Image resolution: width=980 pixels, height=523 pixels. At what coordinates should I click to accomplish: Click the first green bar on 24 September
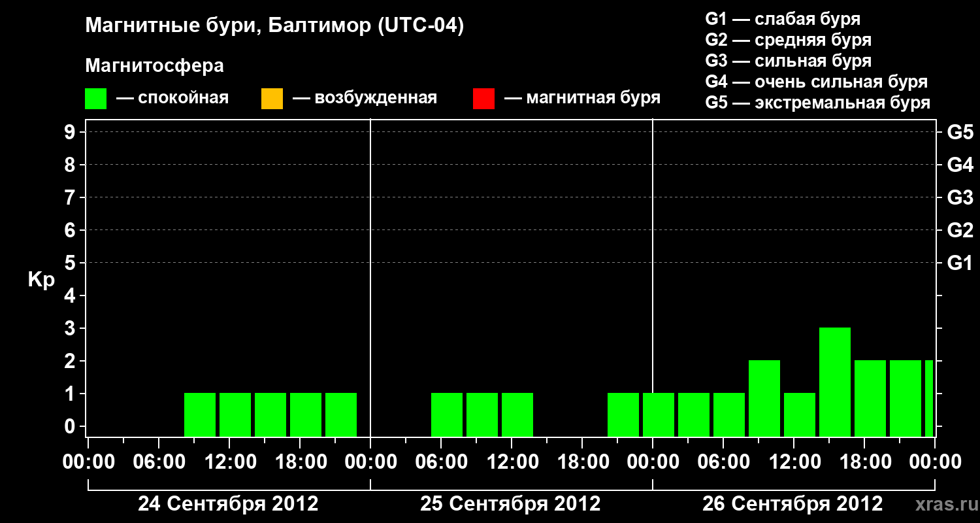(200, 414)
